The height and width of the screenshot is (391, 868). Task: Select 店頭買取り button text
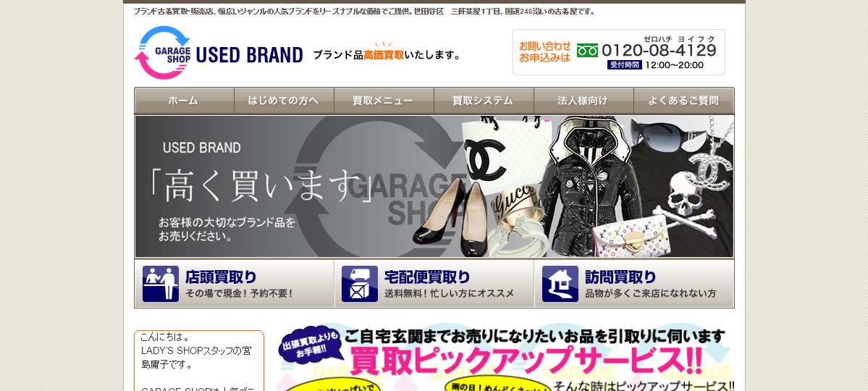pyautogui.click(x=221, y=277)
